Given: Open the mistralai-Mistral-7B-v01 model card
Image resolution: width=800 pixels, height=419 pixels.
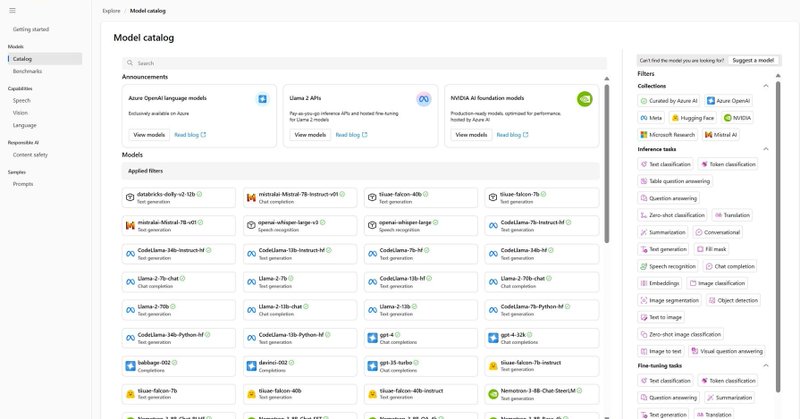Looking at the screenshot, I should coord(179,226).
